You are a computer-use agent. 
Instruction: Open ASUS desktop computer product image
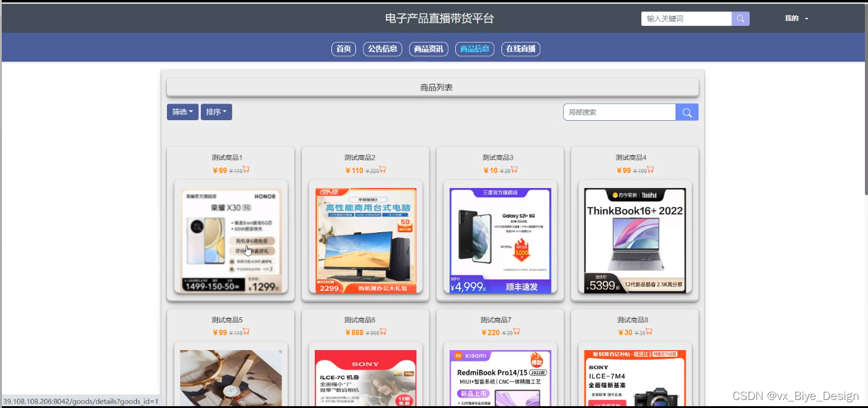[366, 240]
